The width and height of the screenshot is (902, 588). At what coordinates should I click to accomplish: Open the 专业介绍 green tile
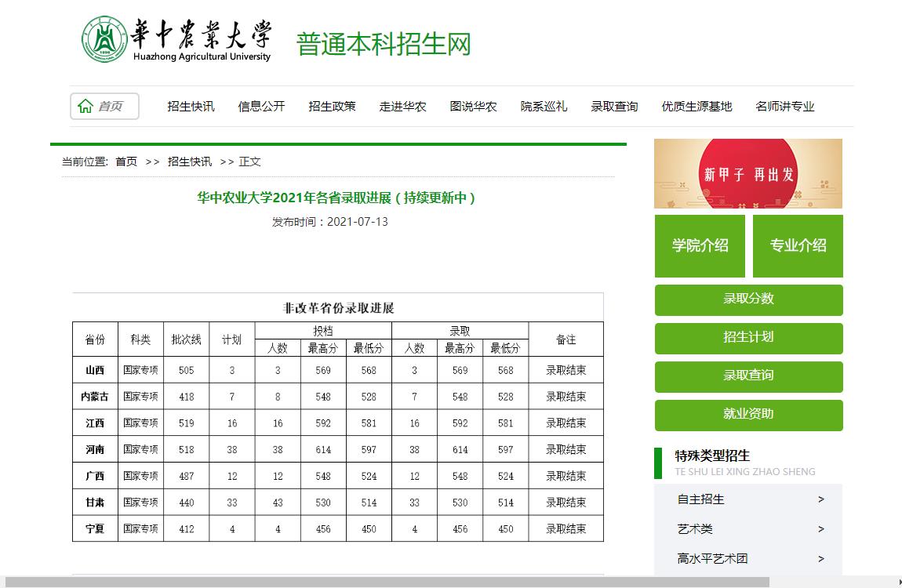pos(798,246)
